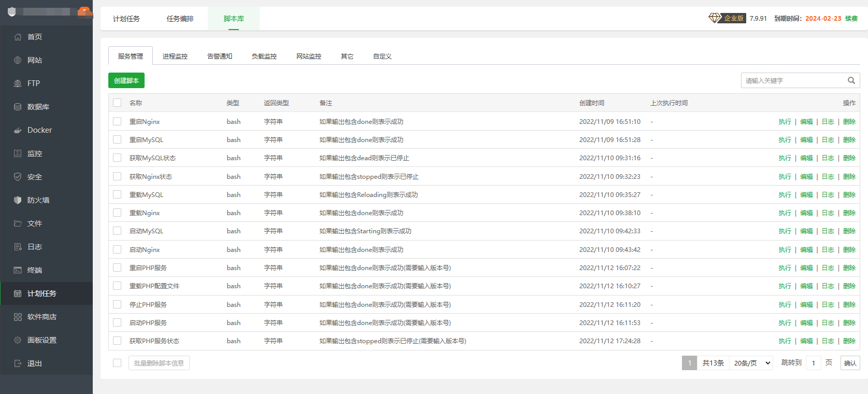Check the 启动MySQL row checkbox
868x394 pixels.
tap(117, 231)
